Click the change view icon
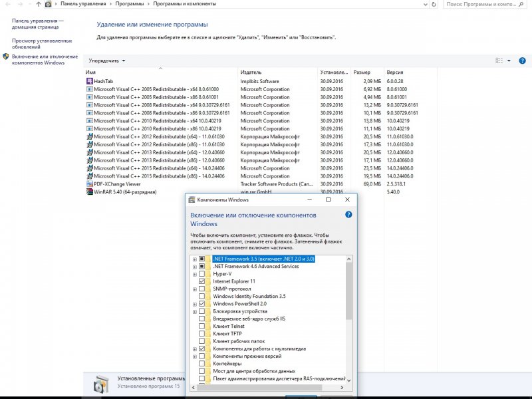Screen dimensions: 532x399 tap(499, 61)
